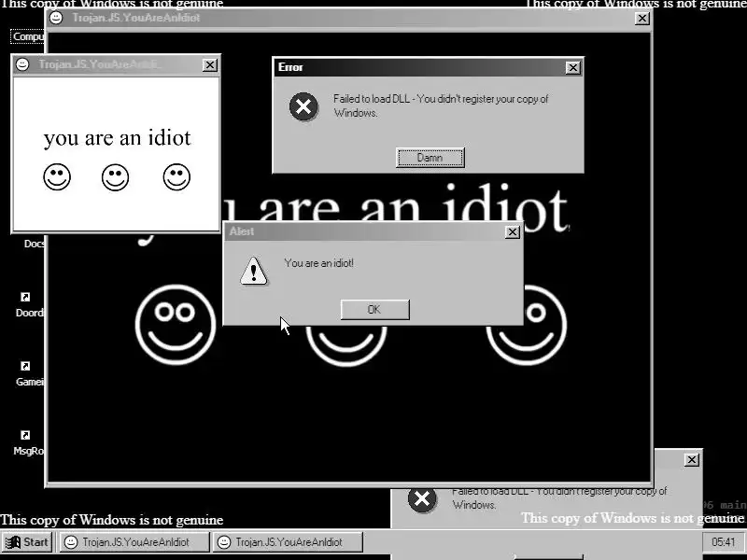Click the Start button Windows logo icon
This screenshot has height=560, width=747.
13,542
